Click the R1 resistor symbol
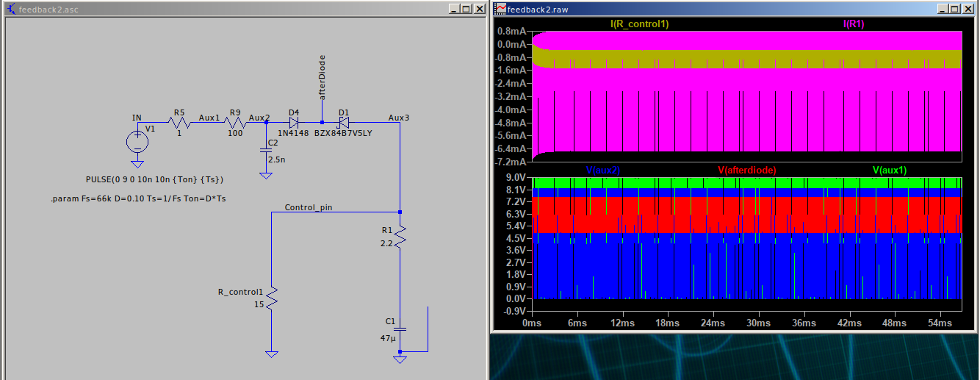980x380 pixels. pos(400,237)
